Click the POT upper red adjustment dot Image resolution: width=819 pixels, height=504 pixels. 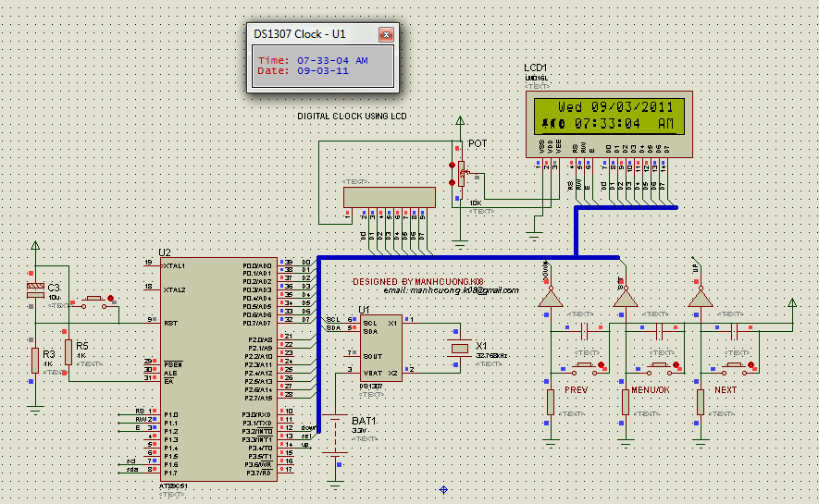coord(453,165)
